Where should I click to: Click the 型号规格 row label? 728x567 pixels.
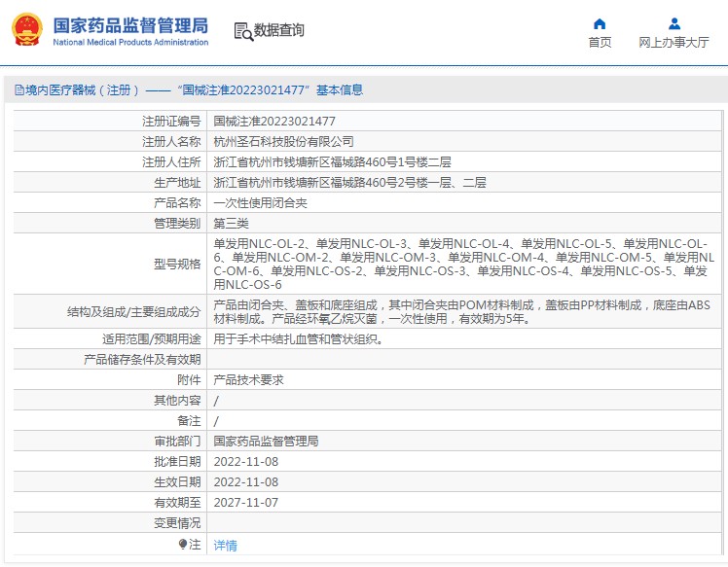[x=177, y=264]
